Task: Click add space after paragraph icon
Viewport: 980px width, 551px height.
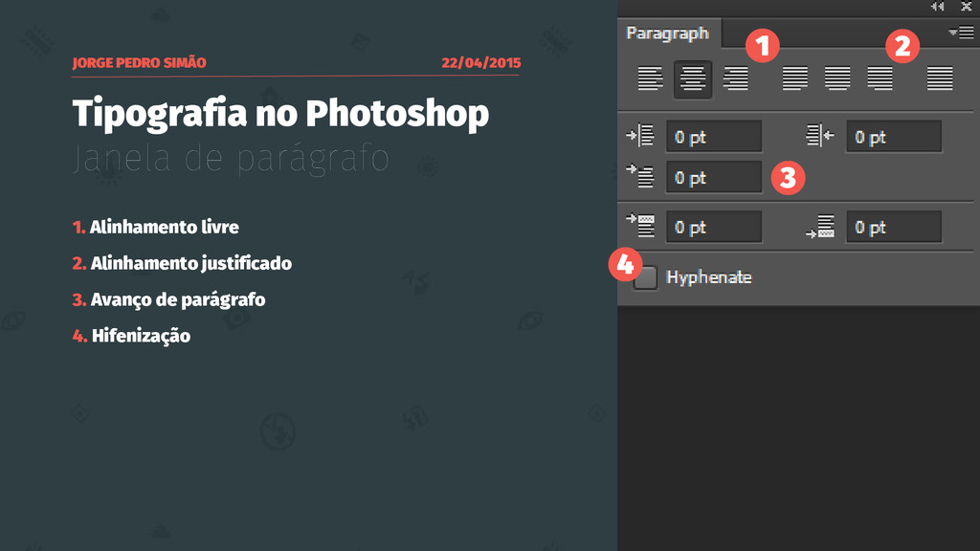Action: [820, 226]
